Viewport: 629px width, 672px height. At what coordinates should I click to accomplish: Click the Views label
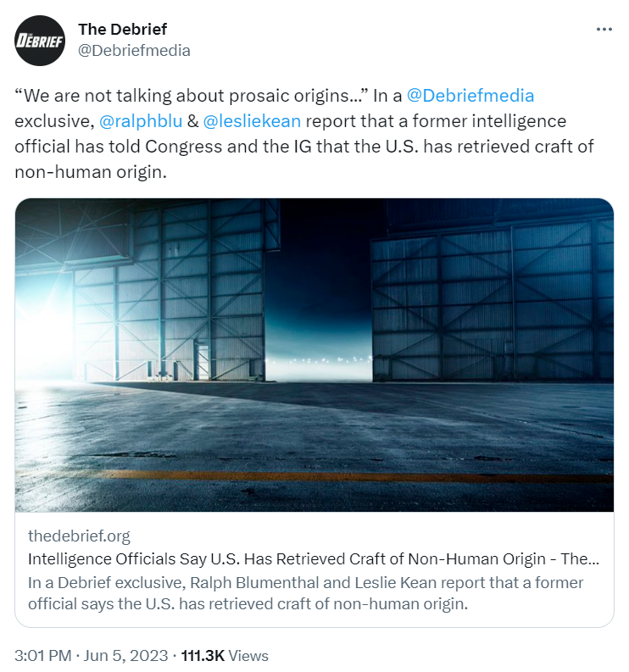pos(248,655)
